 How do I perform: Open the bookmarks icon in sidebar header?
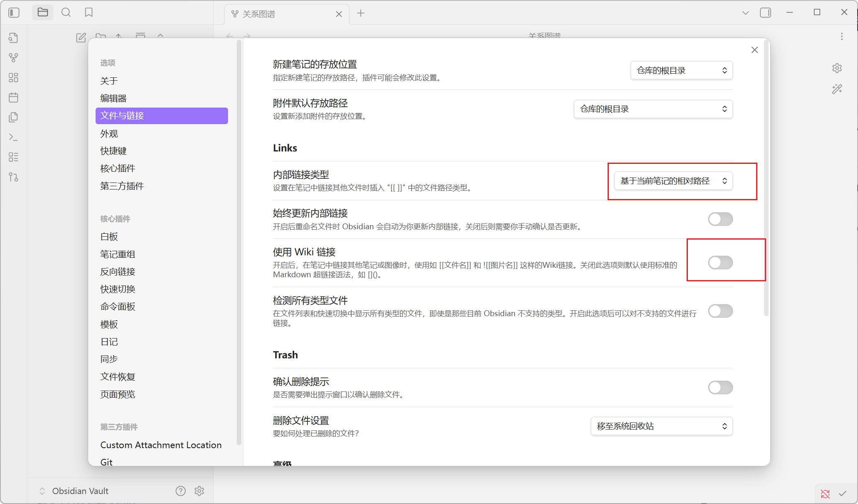89,13
